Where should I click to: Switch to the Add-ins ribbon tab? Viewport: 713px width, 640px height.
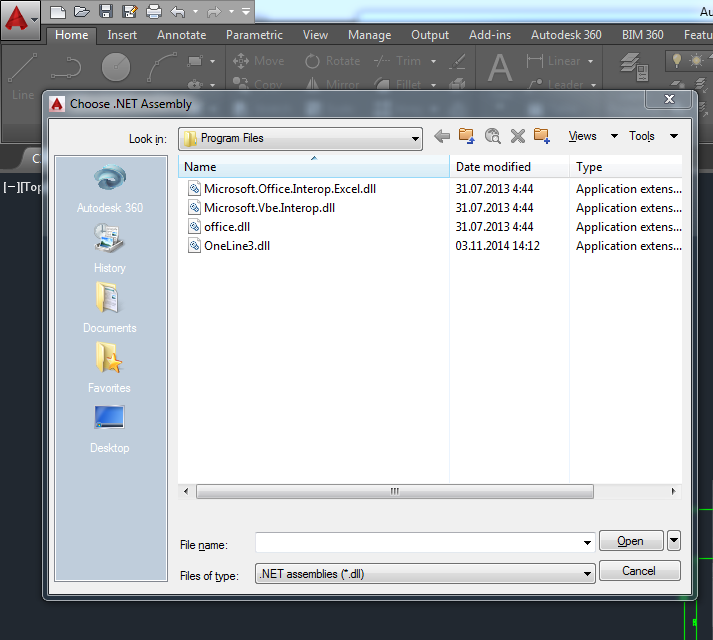[490, 35]
